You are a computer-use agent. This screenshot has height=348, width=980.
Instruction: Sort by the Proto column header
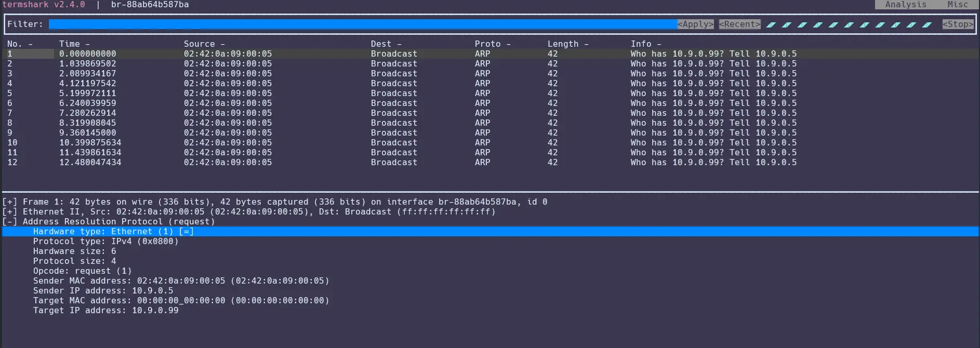pyautogui.click(x=493, y=44)
